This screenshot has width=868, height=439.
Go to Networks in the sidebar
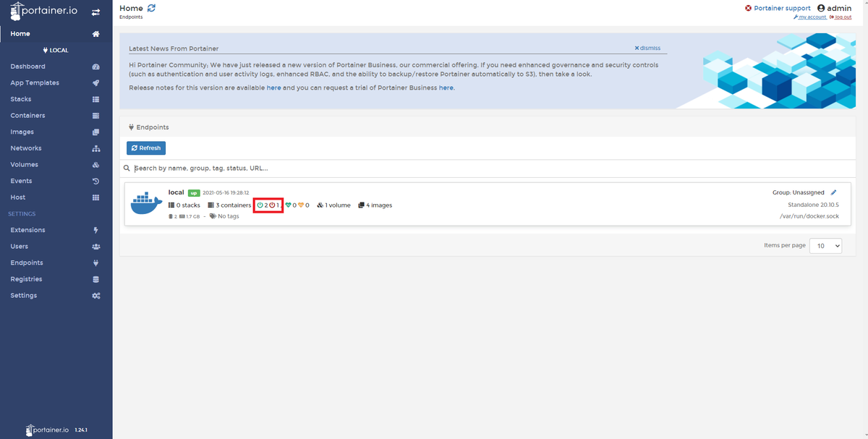point(26,148)
